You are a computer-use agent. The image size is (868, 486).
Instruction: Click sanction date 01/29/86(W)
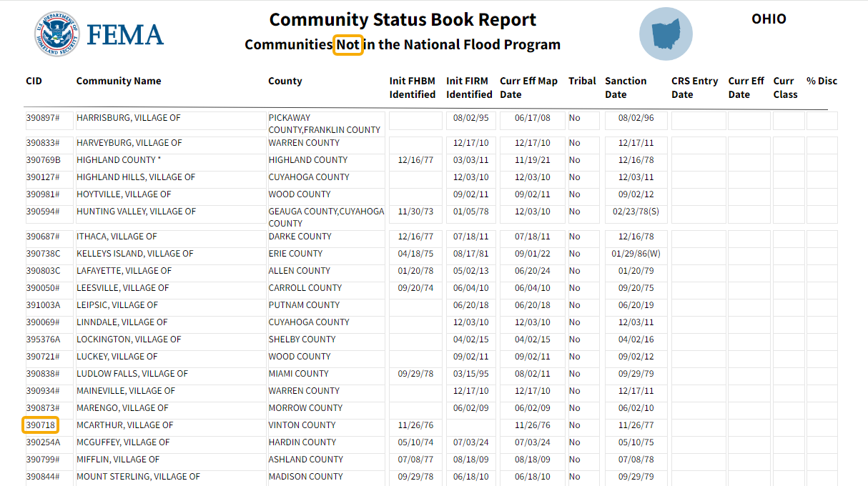(x=636, y=254)
